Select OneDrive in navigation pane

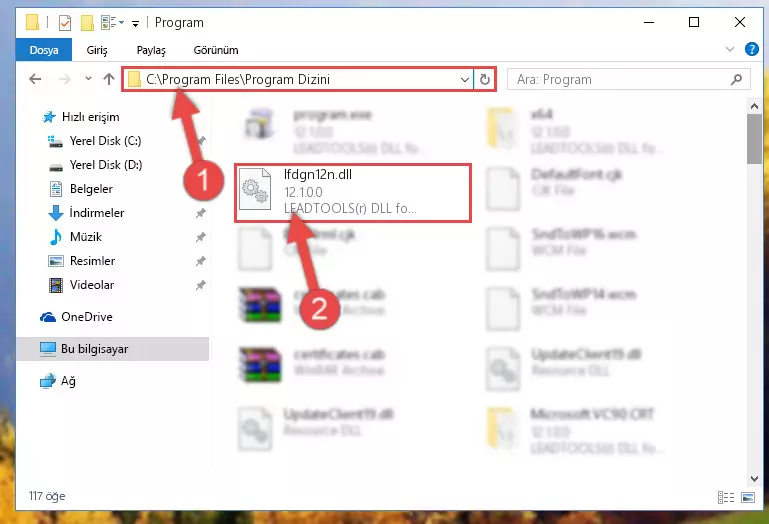coord(86,317)
